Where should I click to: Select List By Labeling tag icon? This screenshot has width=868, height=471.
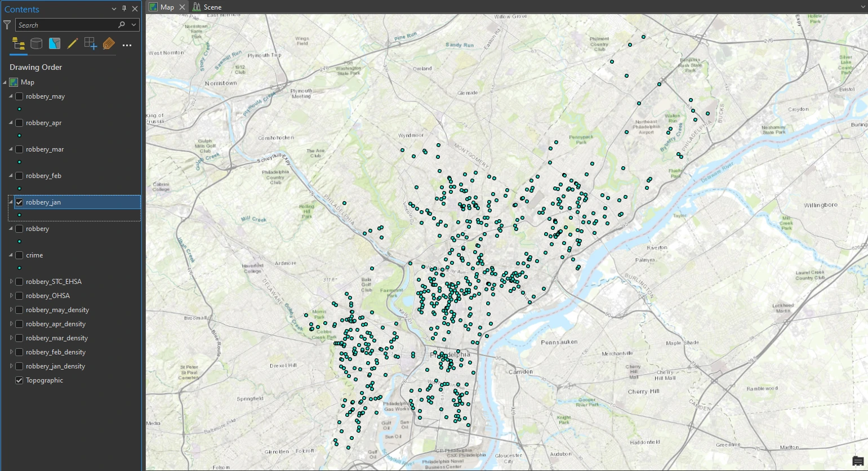[x=109, y=44]
